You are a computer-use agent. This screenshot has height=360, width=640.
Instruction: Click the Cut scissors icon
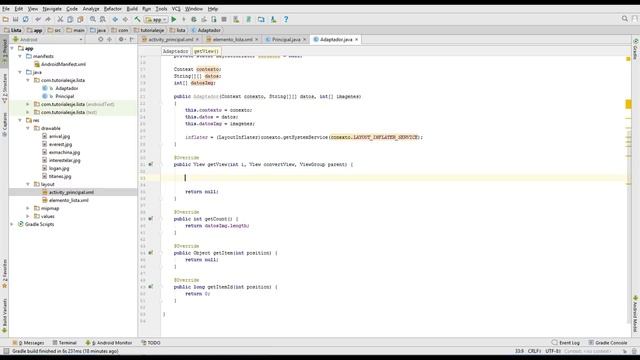coord(60,19)
